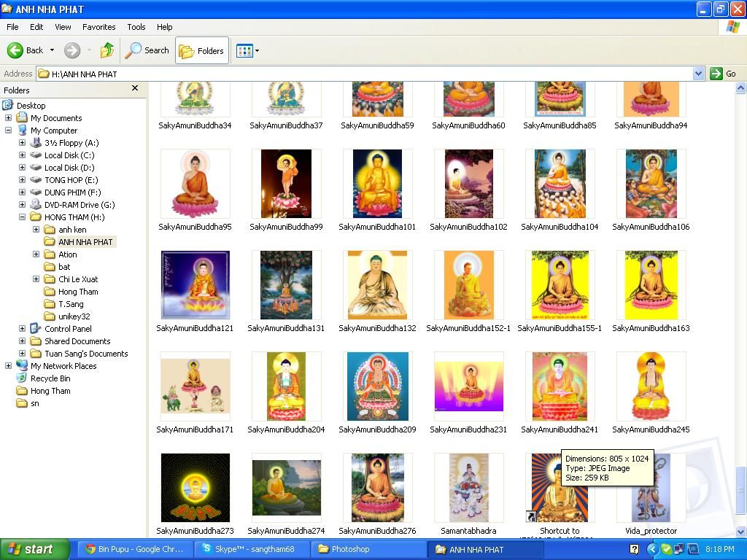Open the Tools menu

coord(136,27)
